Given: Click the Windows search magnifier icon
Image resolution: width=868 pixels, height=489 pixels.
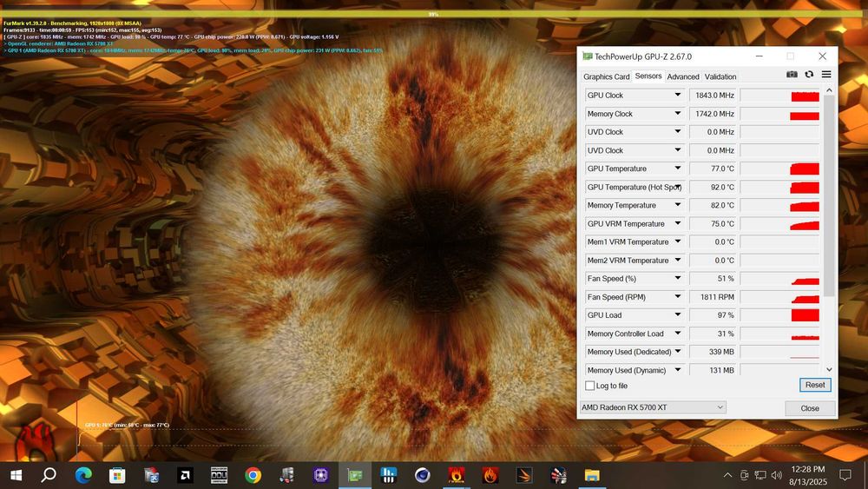Looking at the screenshot, I should pos(49,474).
